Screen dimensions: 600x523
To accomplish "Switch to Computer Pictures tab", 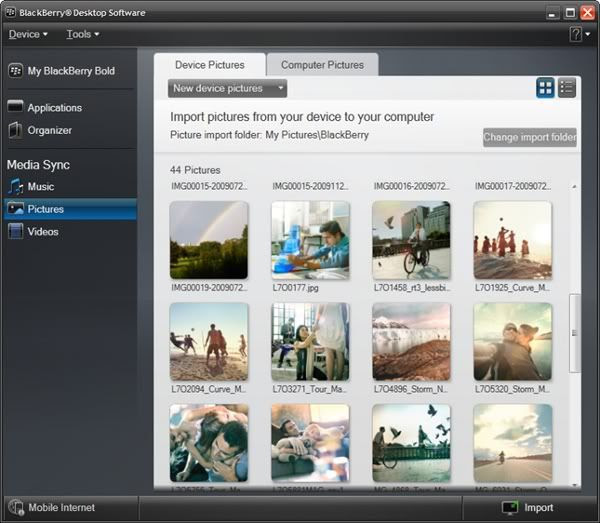I will [x=323, y=65].
